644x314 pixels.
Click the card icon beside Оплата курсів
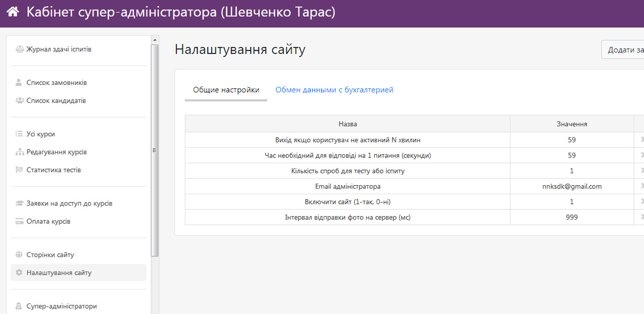point(19,221)
